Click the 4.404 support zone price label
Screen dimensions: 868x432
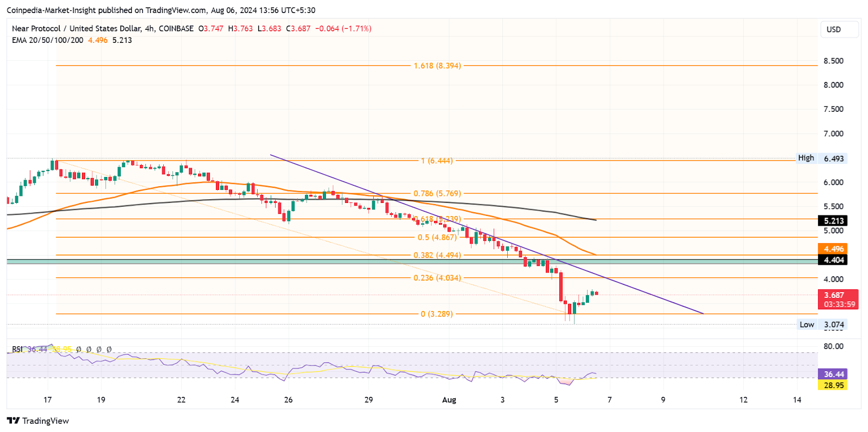click(x=833, y=260)
